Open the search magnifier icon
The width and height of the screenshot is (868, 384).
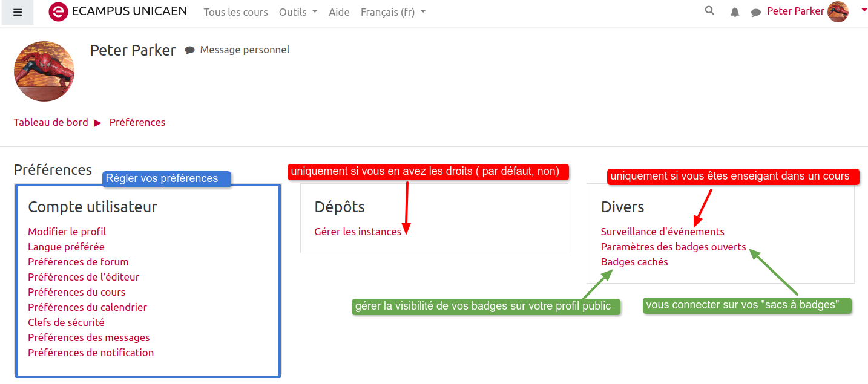(x=709, y=11)
